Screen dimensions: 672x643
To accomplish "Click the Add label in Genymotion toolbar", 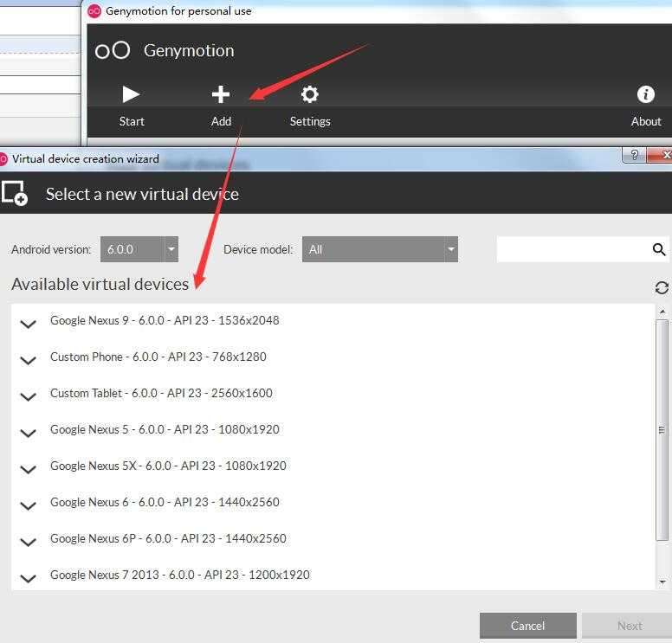I will point(221,122).
